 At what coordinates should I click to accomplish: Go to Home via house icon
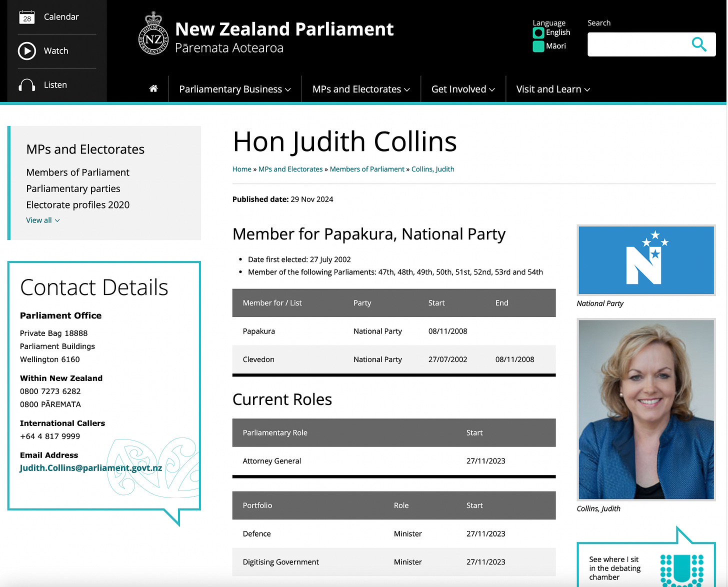coord(153,88)
